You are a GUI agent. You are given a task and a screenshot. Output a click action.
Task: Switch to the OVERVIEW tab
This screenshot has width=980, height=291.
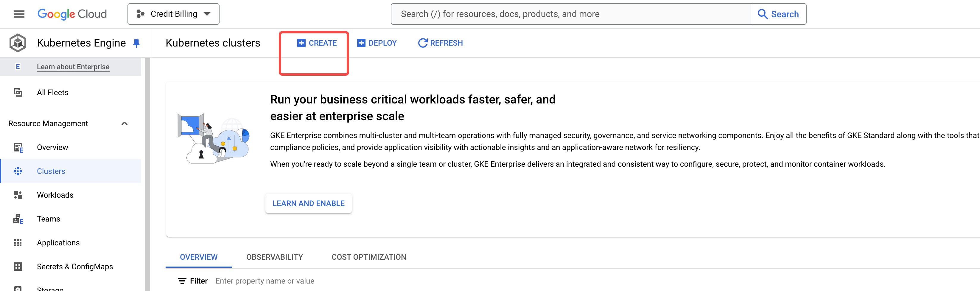click(x=199, y=257)
